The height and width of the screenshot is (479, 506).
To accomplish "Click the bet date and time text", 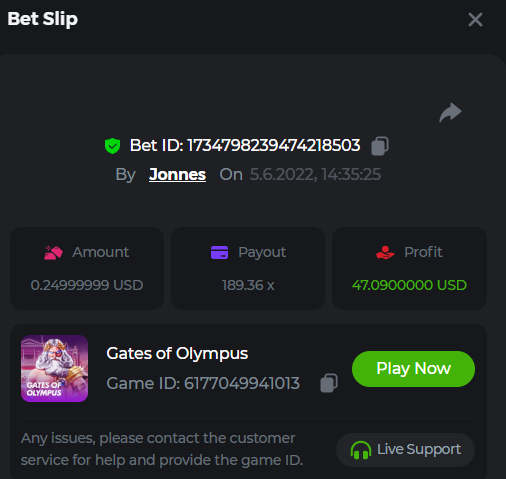I will [x=315, y=174].
